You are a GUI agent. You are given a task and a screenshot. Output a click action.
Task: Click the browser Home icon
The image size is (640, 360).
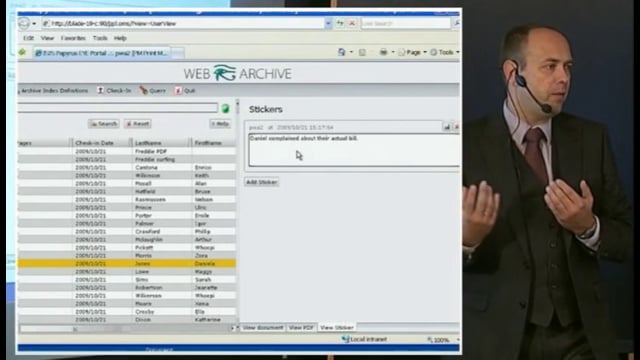point(341,52)
